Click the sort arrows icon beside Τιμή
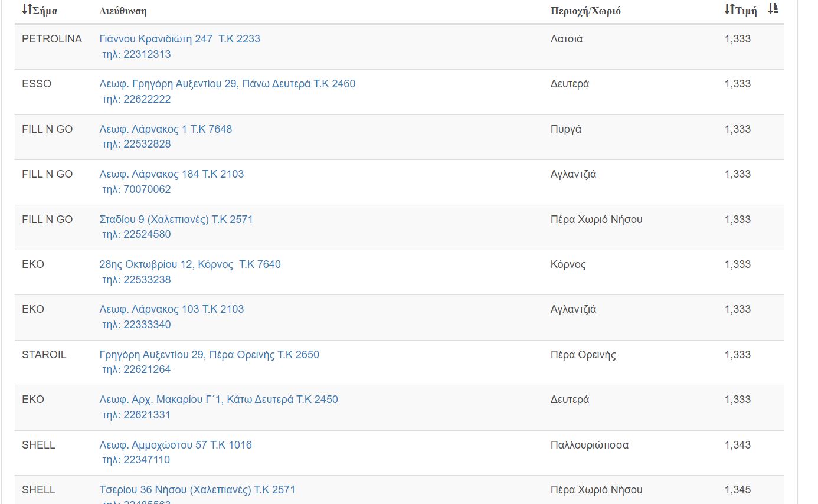This screenshot has width=818, height=504. [x=729, y=9]
